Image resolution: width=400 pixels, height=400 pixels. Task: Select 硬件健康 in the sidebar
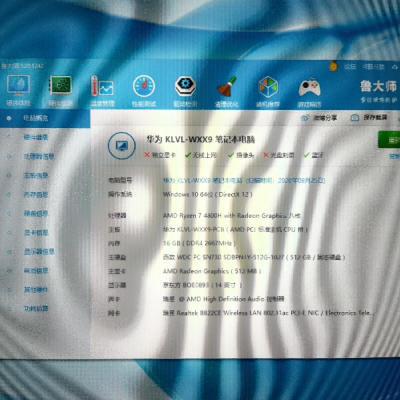(36, 137)
